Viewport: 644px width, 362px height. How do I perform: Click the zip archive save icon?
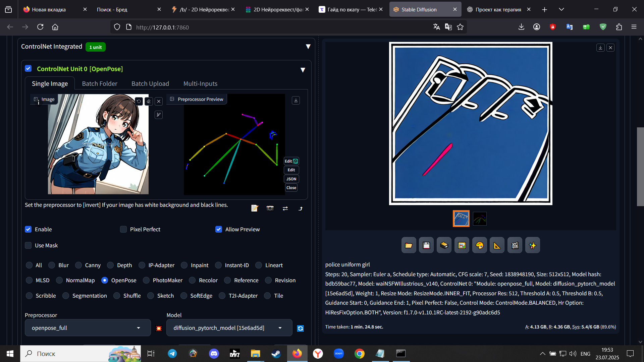click(x=444, y=245)
